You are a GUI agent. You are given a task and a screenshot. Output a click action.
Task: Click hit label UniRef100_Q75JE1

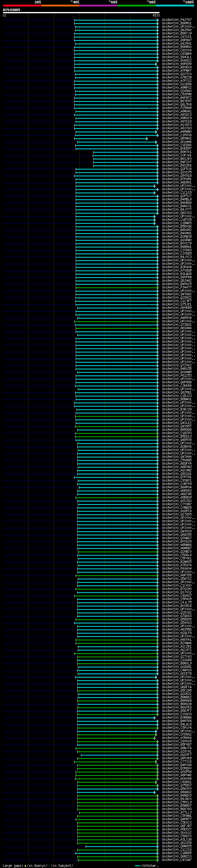pyautogui.click(x=177, y=305)
